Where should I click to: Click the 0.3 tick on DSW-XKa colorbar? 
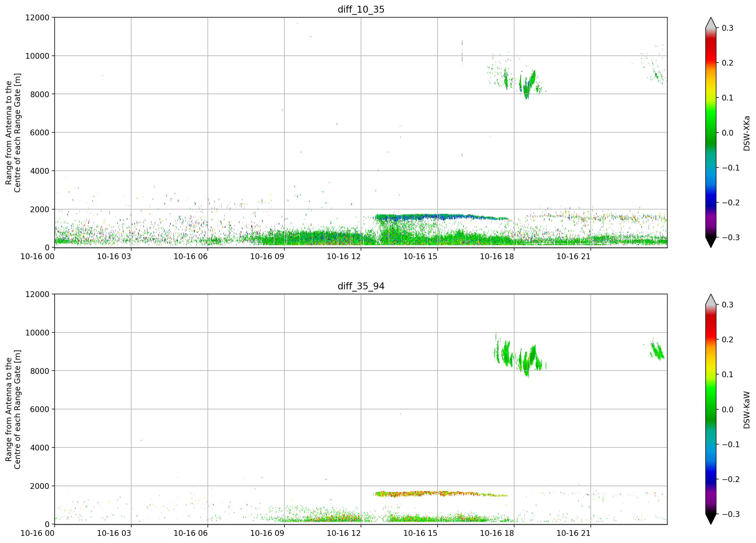tap(728, 28)
